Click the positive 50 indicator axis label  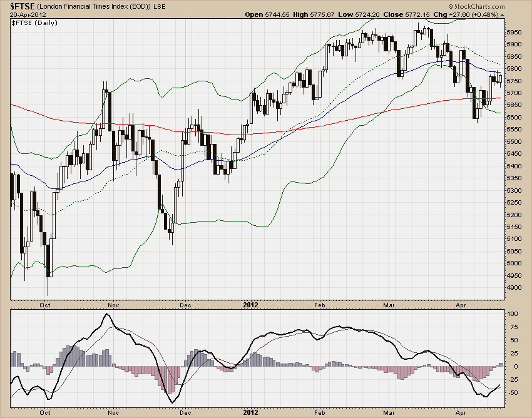pos(514,340)
